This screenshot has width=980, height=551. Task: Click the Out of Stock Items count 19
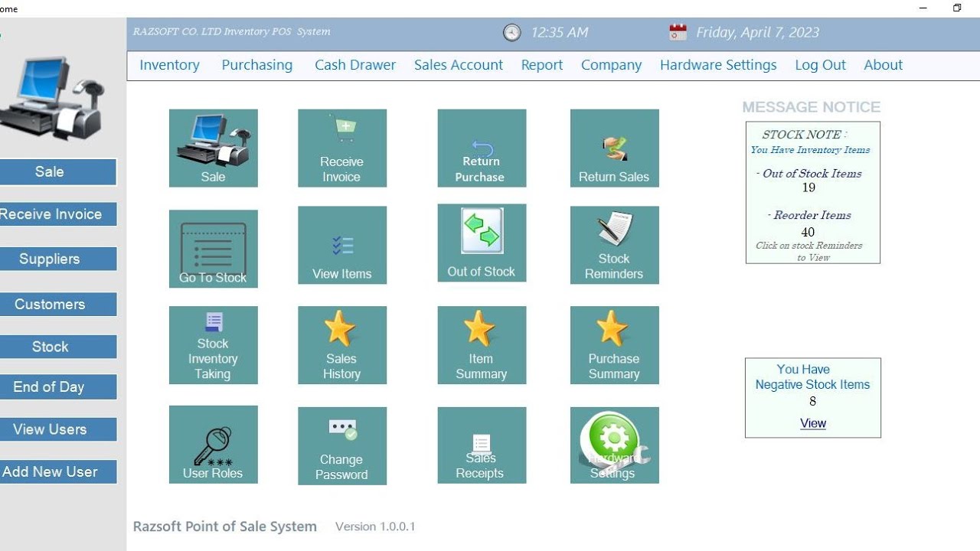809,187
